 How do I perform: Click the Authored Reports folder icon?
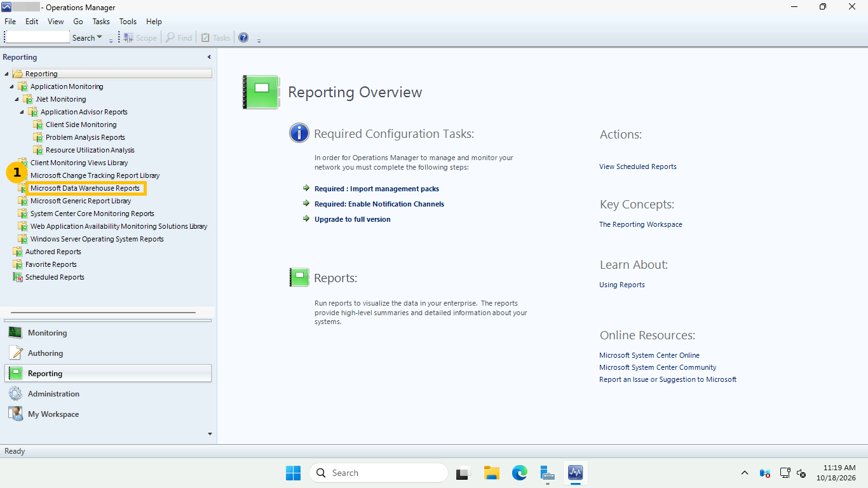click(18, 252)
